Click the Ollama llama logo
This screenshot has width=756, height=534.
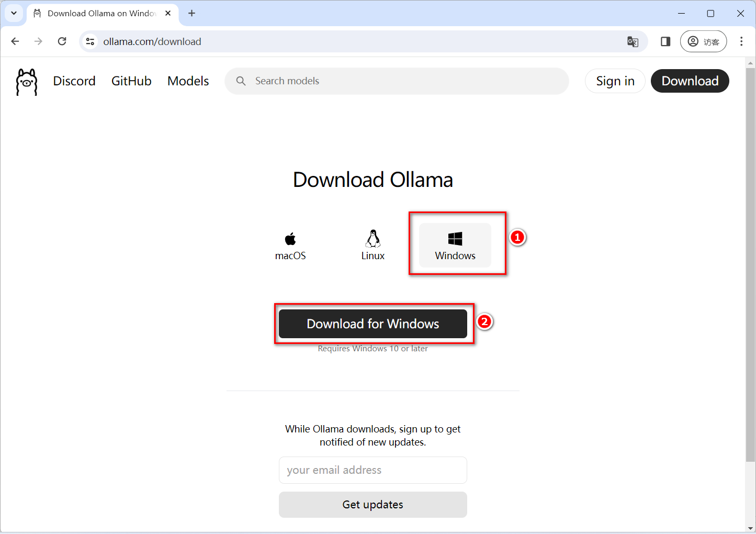pyautogui.click(x=27, y=82)
